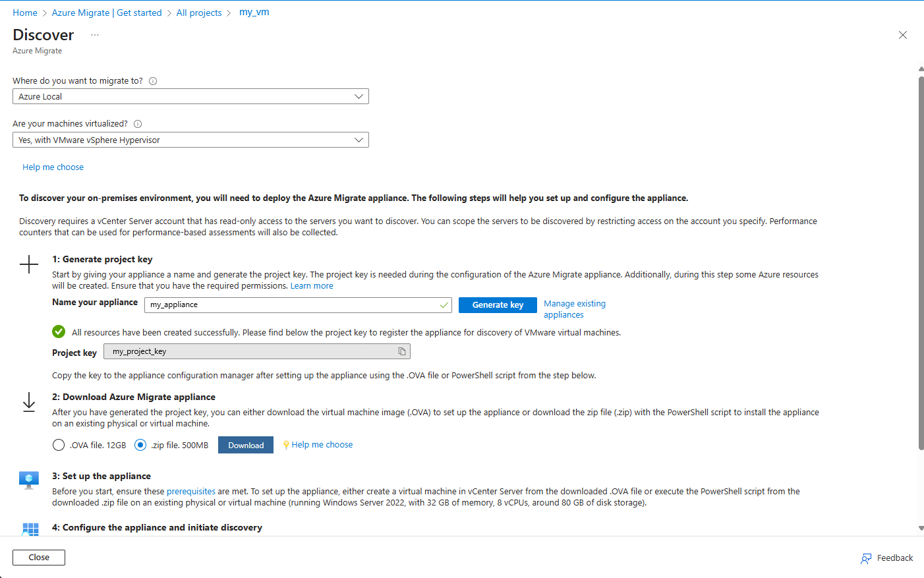The image size is (924, 578).
Task: Click the download arrow icon beside step 2
Action: (29, 402)
